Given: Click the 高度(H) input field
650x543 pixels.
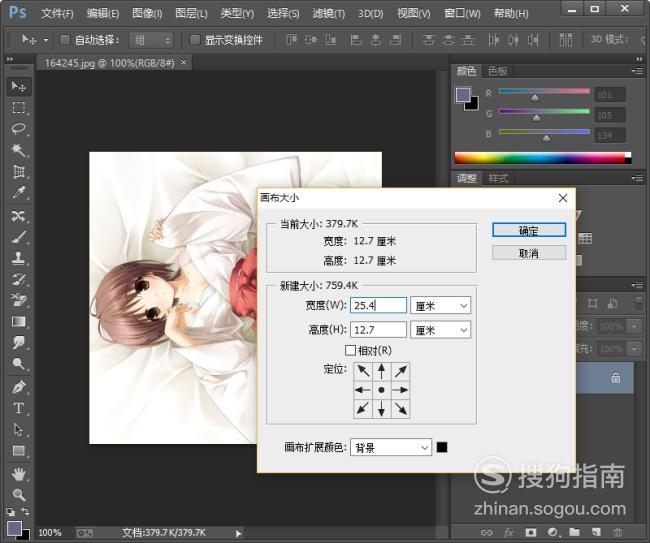Looking at the screenshot, I should [378, 330].
